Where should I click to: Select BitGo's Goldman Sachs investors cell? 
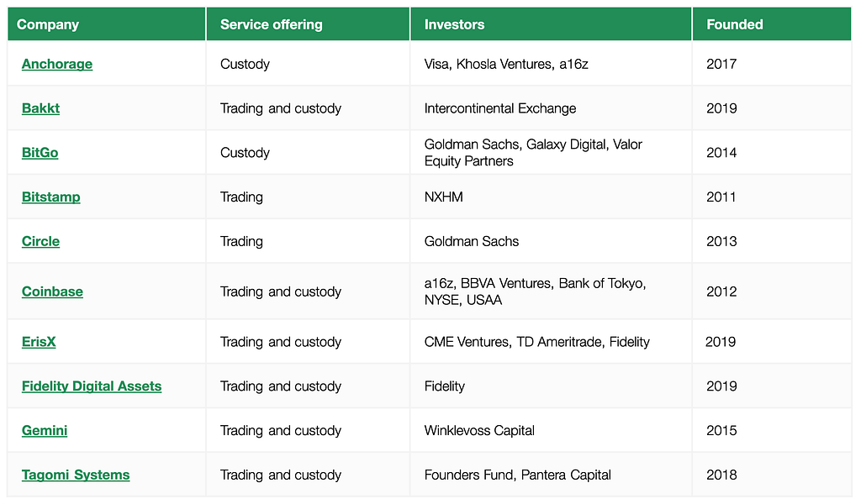point(533,153)
